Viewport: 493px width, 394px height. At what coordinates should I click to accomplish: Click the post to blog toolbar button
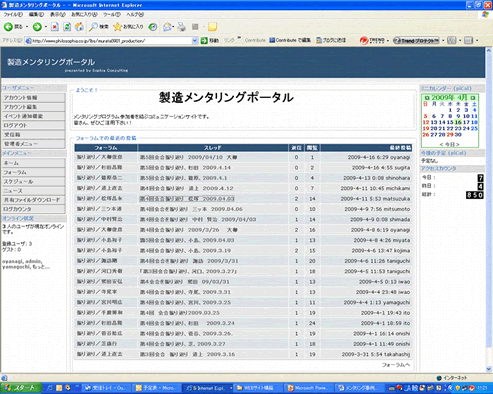tap(331, 40)
